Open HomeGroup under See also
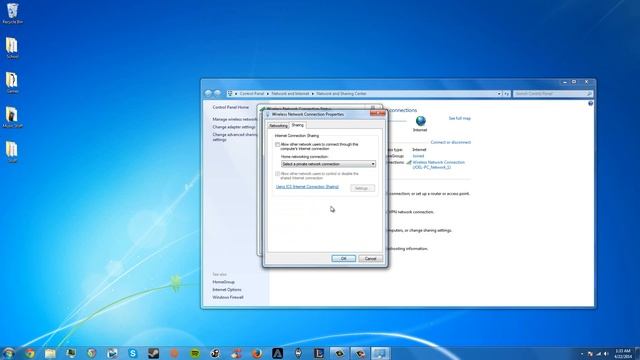This screenshot has width=640, height=360. coord(223,282)
